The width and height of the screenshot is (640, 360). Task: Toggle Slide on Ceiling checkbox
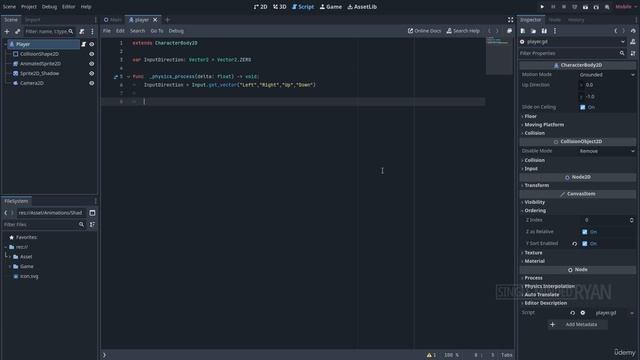pos(583,107)
